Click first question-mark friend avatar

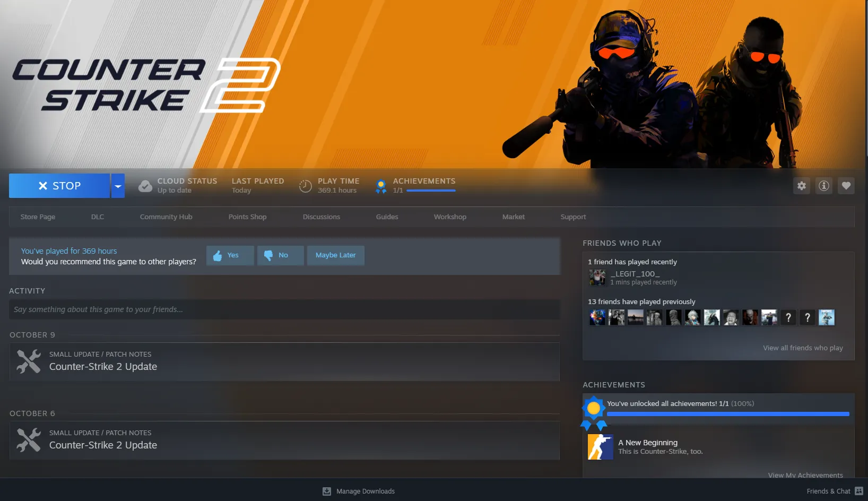tap(788, 317)
